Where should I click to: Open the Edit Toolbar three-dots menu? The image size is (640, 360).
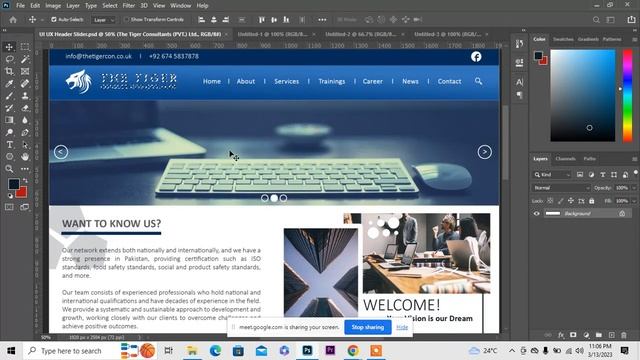click(25, 169)
